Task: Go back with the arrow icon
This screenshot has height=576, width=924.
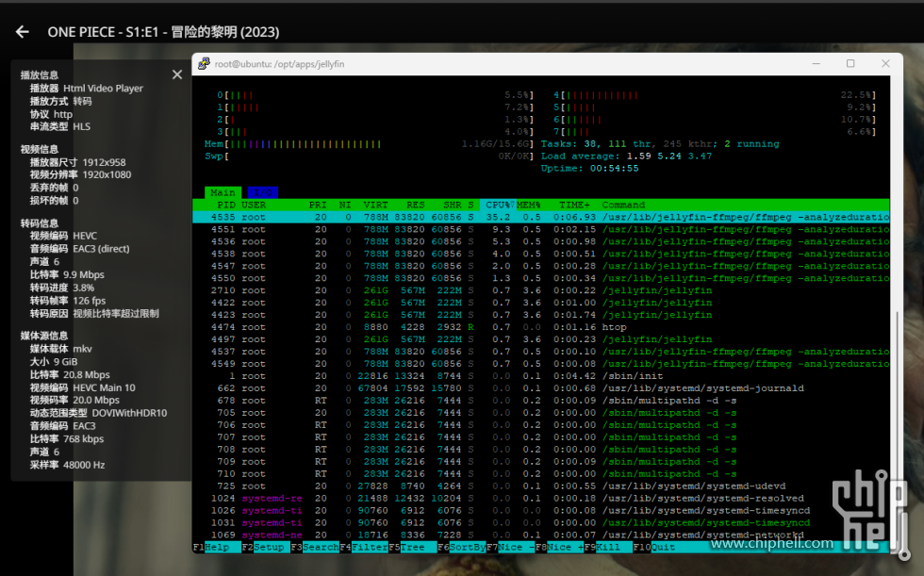Action: tap(23, 32)
